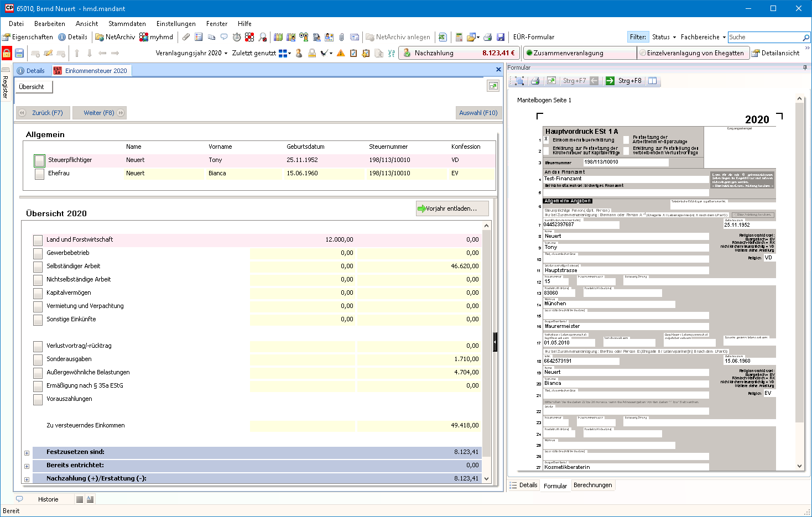The height and width of the screenshot is (517, 812).
Task: Switch to the Berechnungen tab
Action: [592, 485]
